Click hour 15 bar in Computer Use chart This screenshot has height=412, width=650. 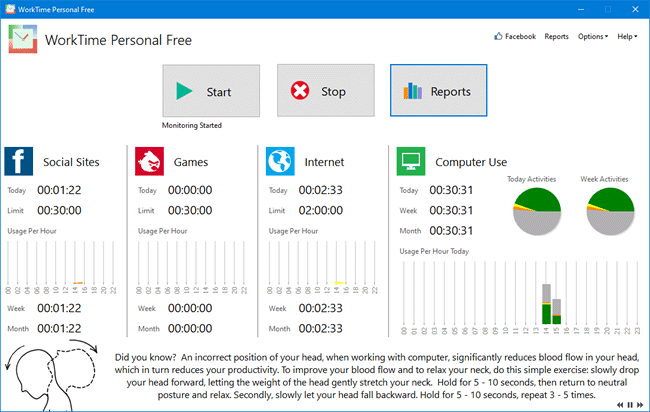point(557,311)
